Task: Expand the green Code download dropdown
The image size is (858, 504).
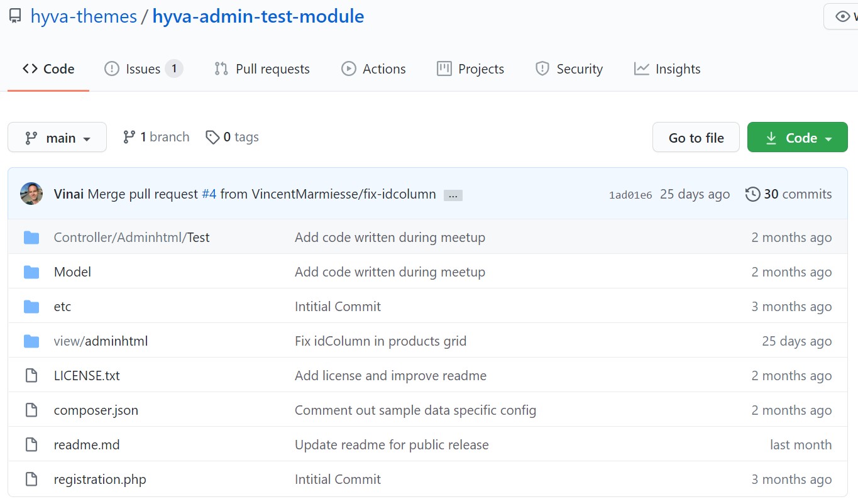Action: (x=797, y=138)
